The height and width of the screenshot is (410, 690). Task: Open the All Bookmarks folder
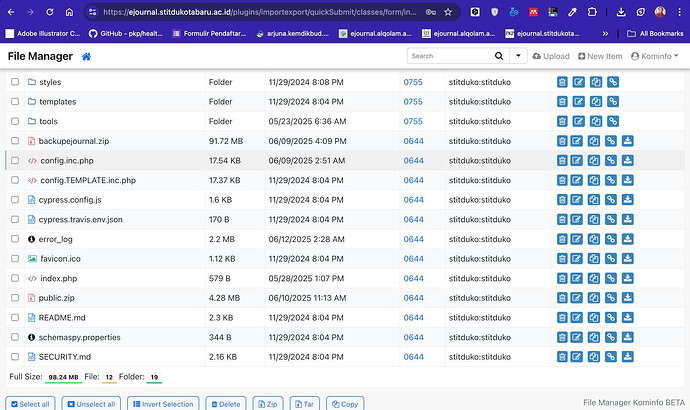(x=655, y=33)
